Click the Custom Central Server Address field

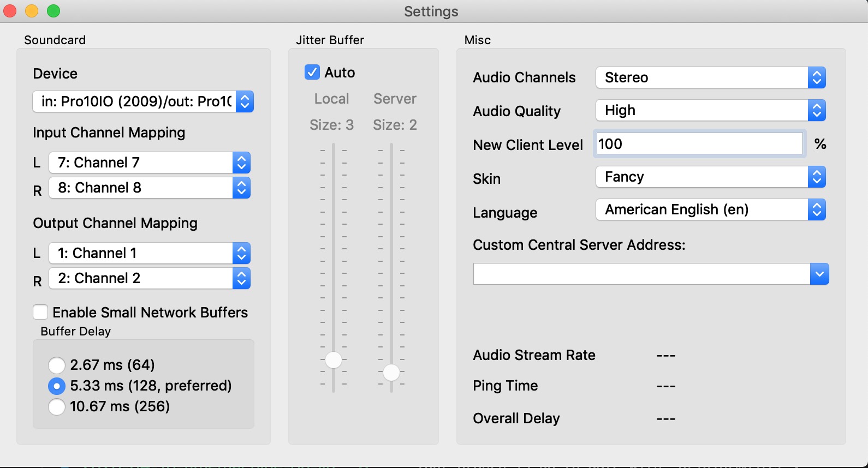[x=642, y=274]
